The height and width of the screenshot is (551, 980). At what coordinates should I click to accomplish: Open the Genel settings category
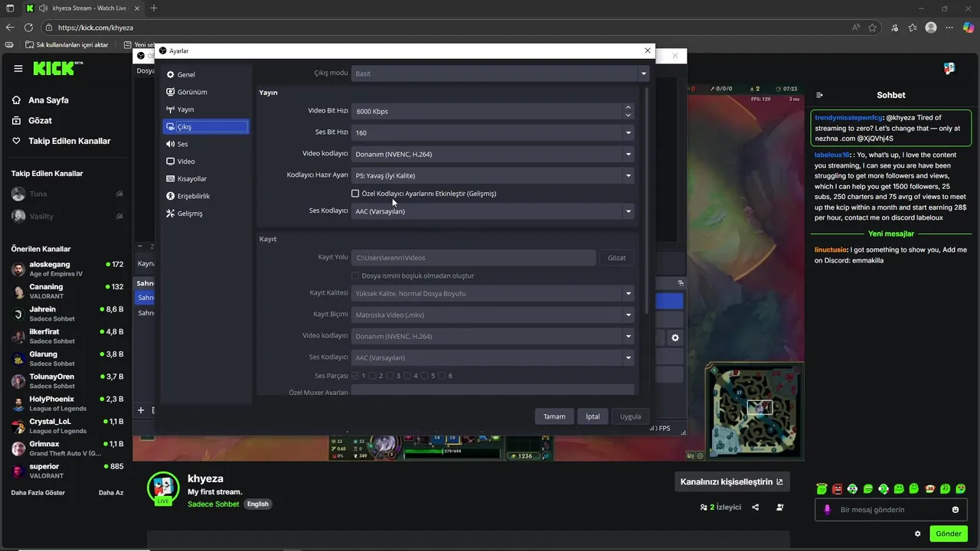[205, 75]
